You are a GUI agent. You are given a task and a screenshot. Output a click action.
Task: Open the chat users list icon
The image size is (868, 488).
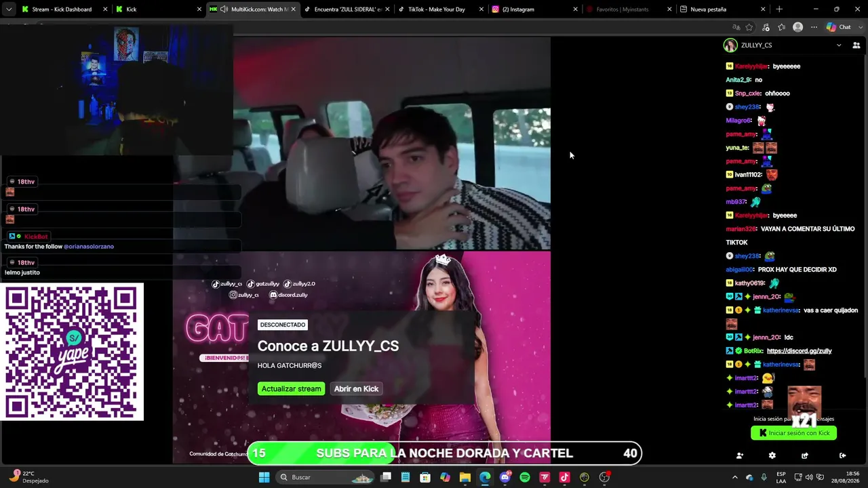(x=856, y=45)
